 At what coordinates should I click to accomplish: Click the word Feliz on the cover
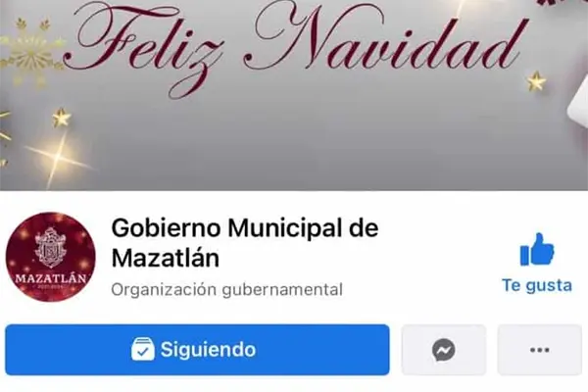(x=144, y=45)
